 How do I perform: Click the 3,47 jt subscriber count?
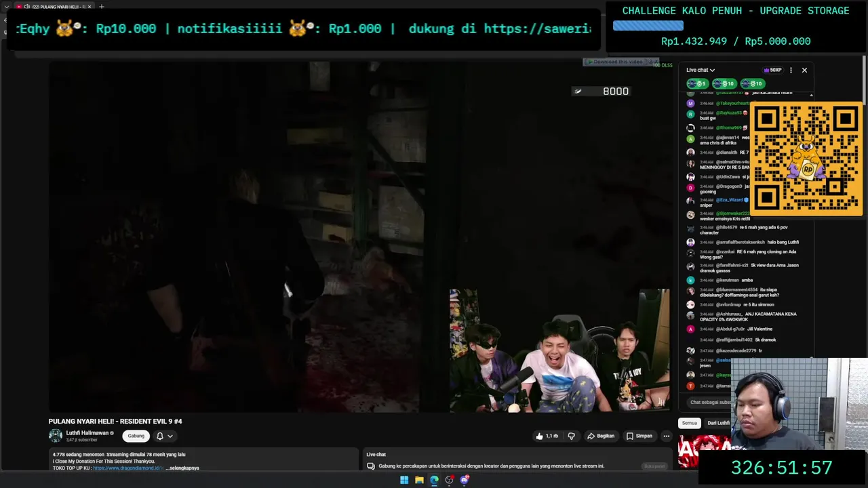point(81,440)
